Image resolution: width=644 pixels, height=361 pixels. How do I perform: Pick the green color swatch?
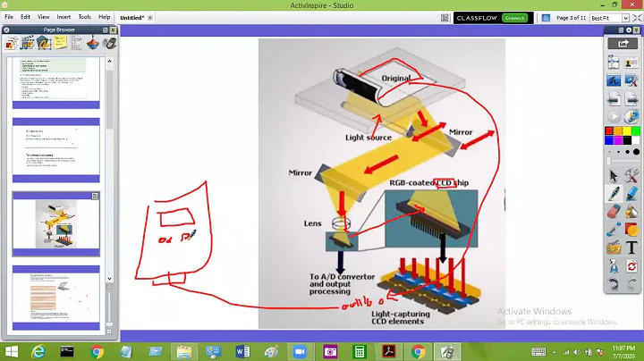636,130
